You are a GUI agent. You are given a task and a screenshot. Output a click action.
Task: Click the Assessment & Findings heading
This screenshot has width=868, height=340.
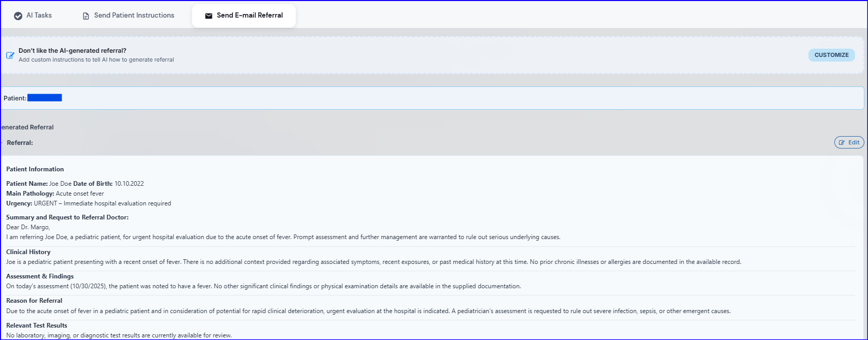tap(40, 276)
